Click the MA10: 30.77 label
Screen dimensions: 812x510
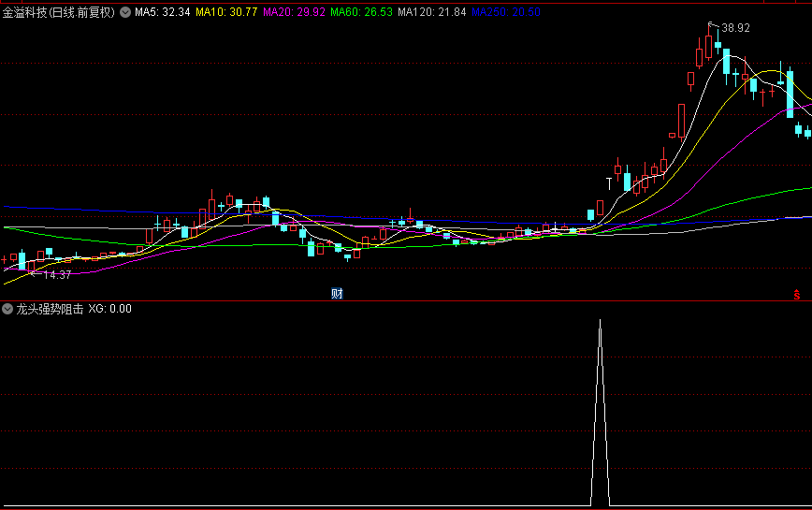[226, 12]
